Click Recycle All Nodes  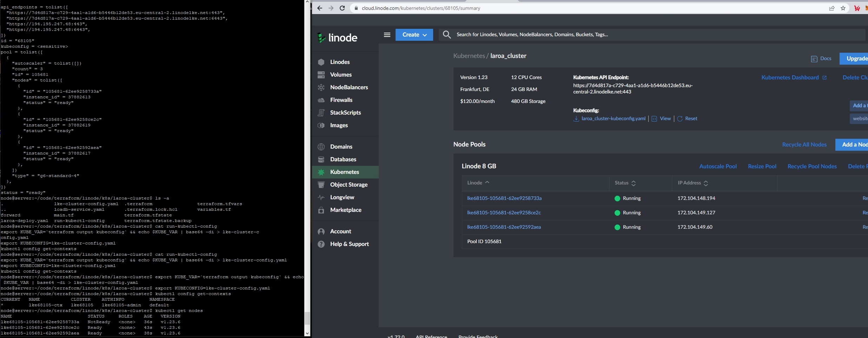pyautogui.click(x=804, y=144)
